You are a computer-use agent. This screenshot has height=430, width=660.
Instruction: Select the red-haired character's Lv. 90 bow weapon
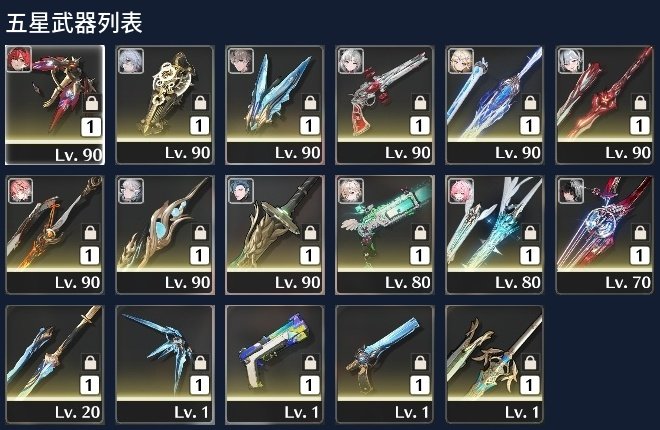tap(55, 105)
